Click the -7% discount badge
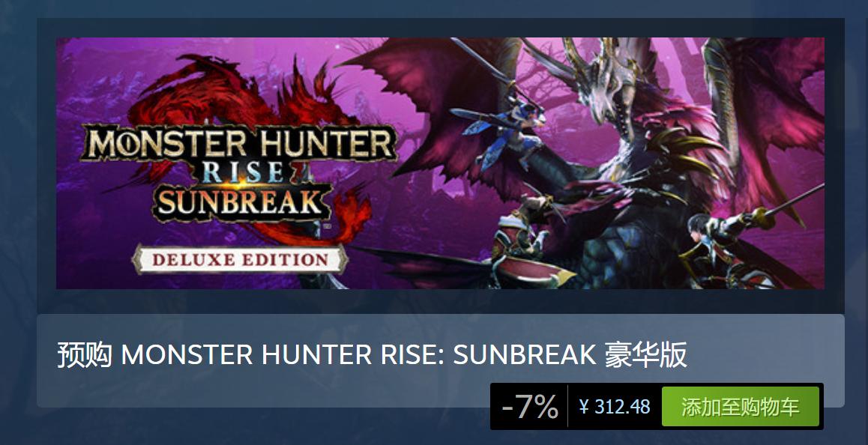Viewport: 868px width, 445px height. 529,406
